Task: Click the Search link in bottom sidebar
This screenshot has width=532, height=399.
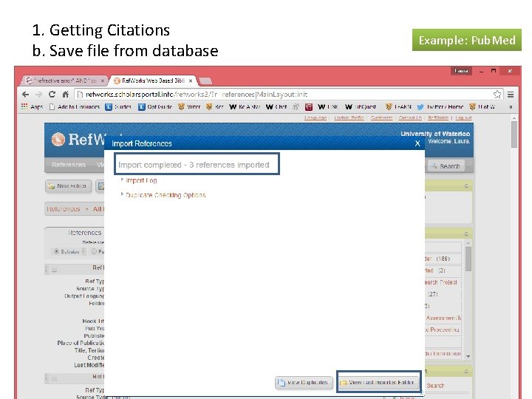Action: [435, 386]
